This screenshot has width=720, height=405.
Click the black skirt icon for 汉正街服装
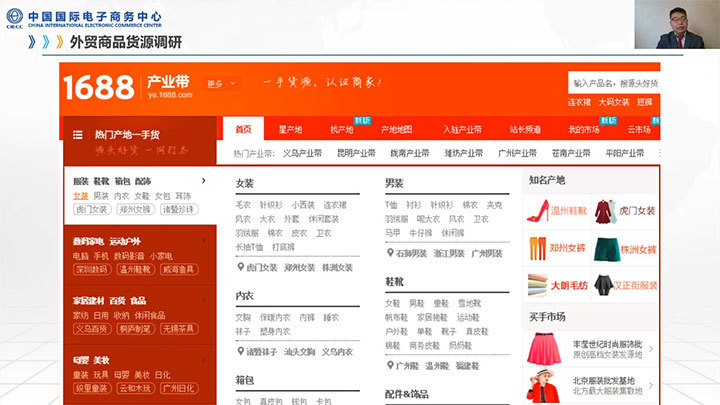pyautogui.click(x=604, y=285)
